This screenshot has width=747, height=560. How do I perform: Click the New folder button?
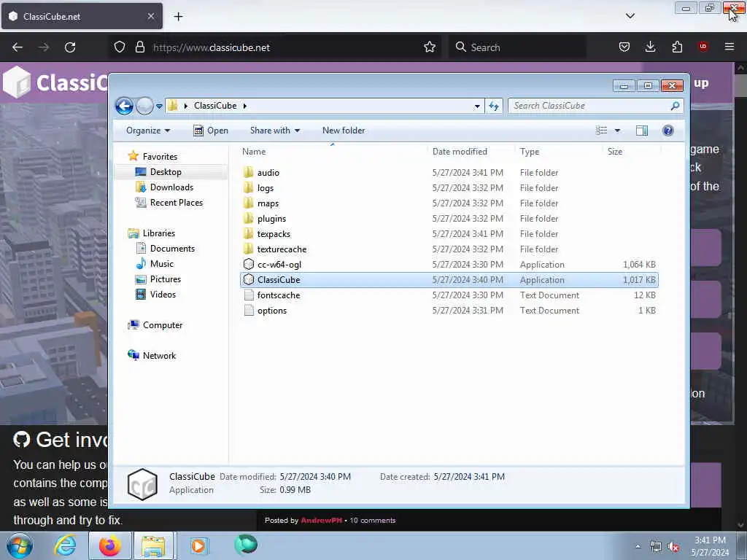pyautogui.click(x=344, y=131)
